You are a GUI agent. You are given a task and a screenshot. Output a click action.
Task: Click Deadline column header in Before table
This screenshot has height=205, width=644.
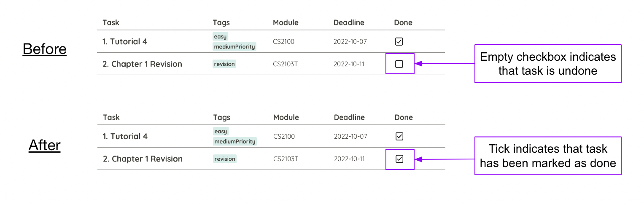349,23
